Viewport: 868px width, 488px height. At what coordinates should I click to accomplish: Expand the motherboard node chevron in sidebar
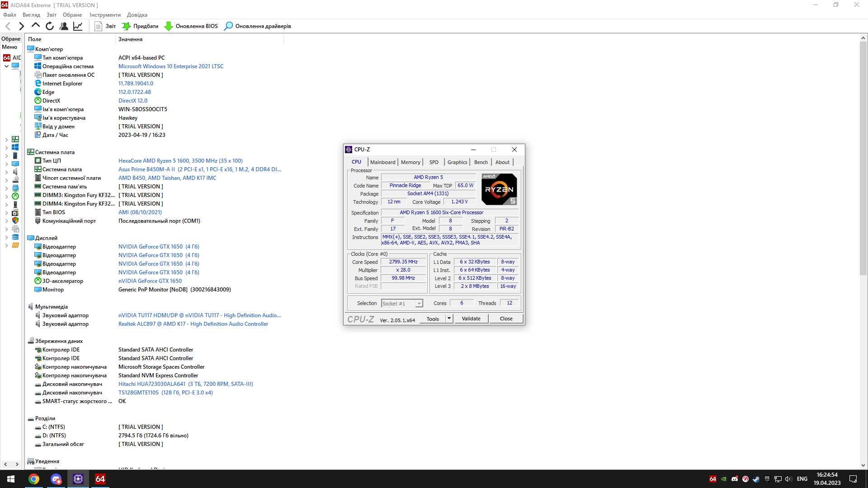coord(6,140)
